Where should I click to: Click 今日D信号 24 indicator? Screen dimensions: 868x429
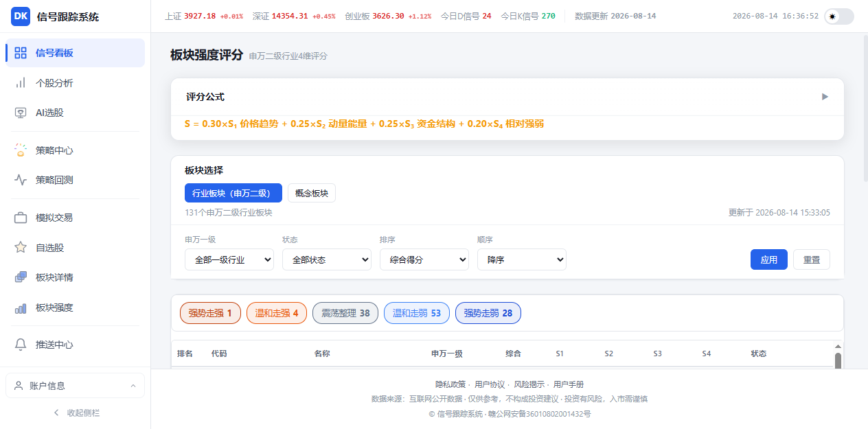[x=466, y=16]
